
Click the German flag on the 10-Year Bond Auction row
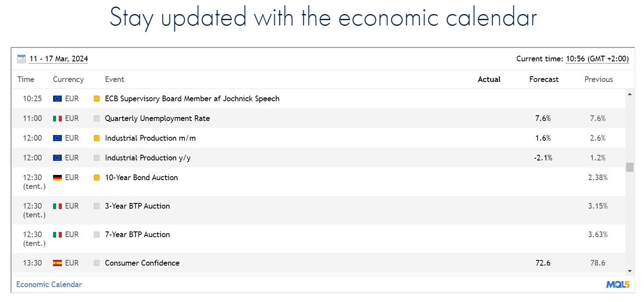57,178
